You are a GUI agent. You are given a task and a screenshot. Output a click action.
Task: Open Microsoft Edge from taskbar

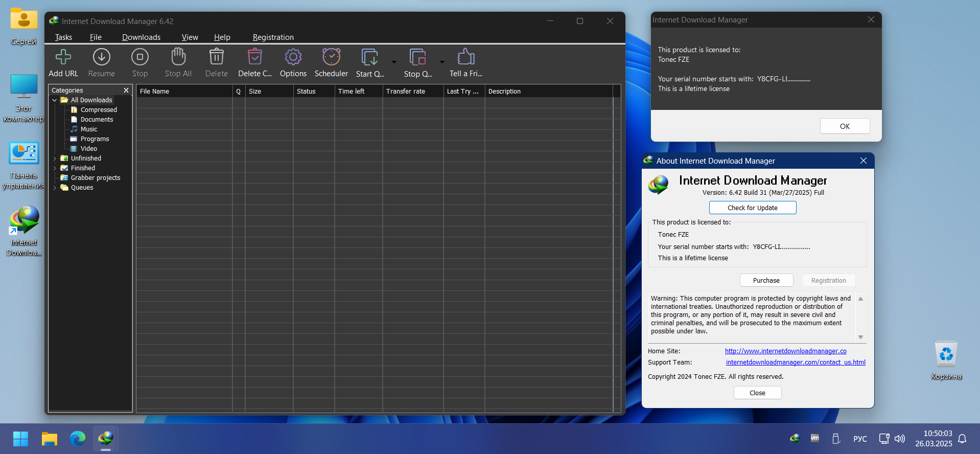78,439
